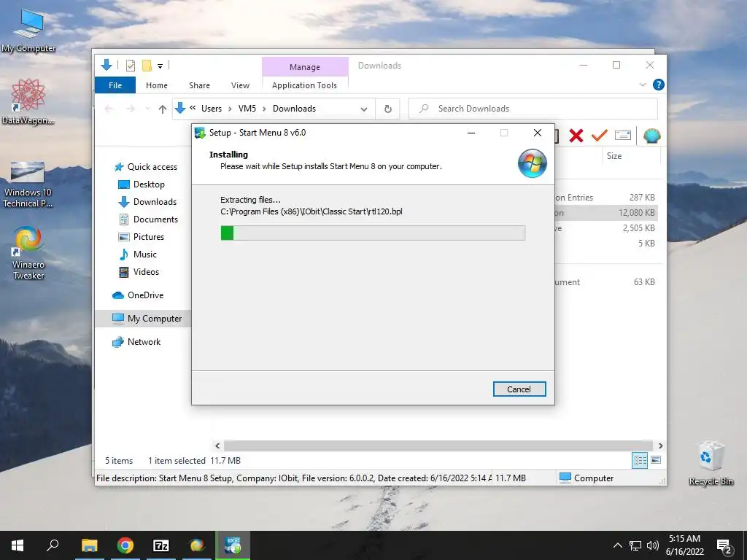Open Chrome from the taskbar
747x560 pixels.
coord(125,545)
